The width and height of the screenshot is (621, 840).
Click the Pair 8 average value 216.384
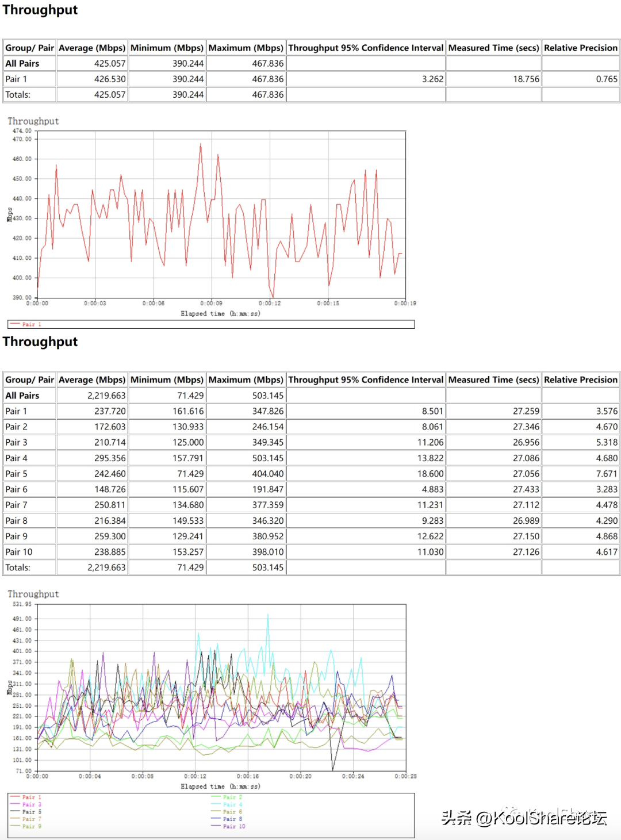[x=110, y=520]
